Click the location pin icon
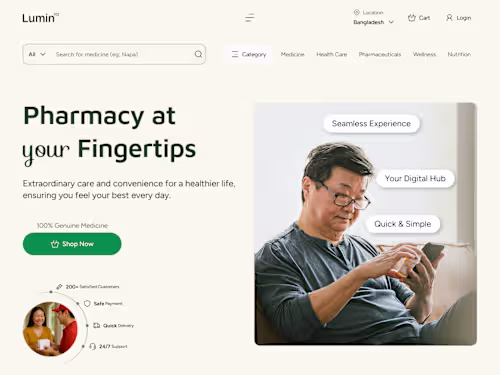Image resolution: width=500 pixels, height=375 pixels. point(357,12)
